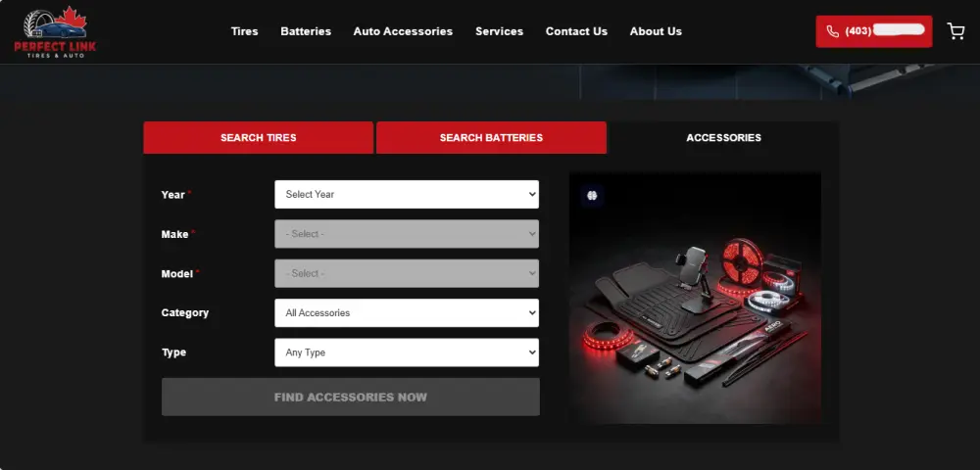The width and height of the screenshot is (980, 470).
Task: Open the Tires menu
Action: click(x=244, y=31)
